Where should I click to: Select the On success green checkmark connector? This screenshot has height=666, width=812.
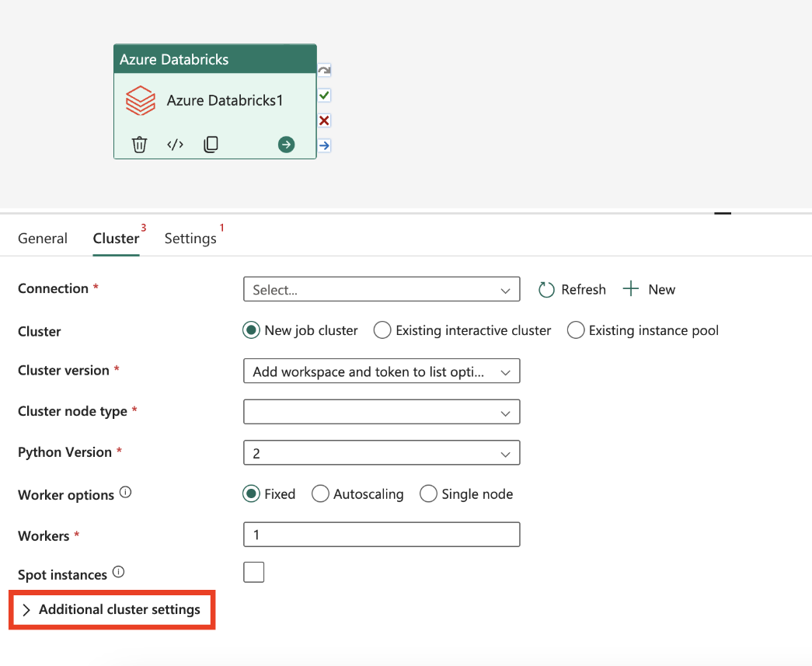[x=324, y=96]
